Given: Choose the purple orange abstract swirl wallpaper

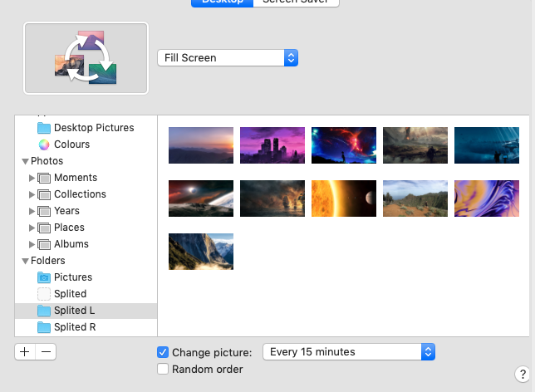Looking at the screenshot, I should pyautogui.click(x=487, y=198).
